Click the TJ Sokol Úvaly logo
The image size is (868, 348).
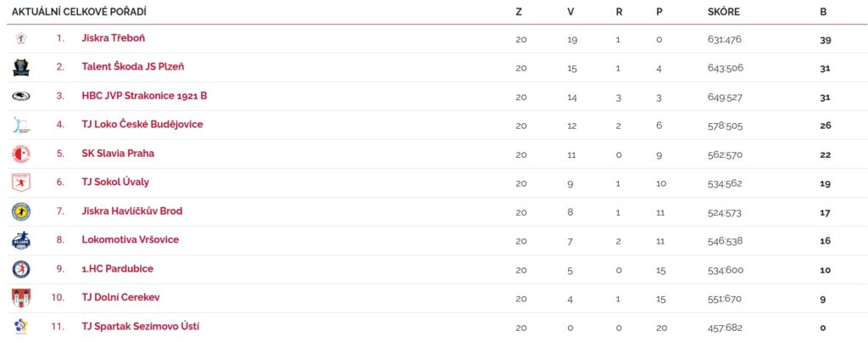coord(21,182)
